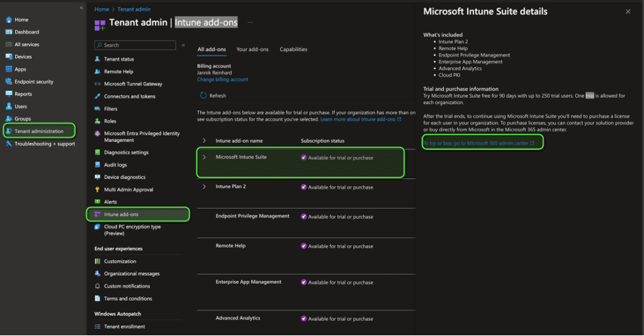644x336 pixels.
Task: Expand the Intune add-on name header chevron
Action: click(204, 140)
